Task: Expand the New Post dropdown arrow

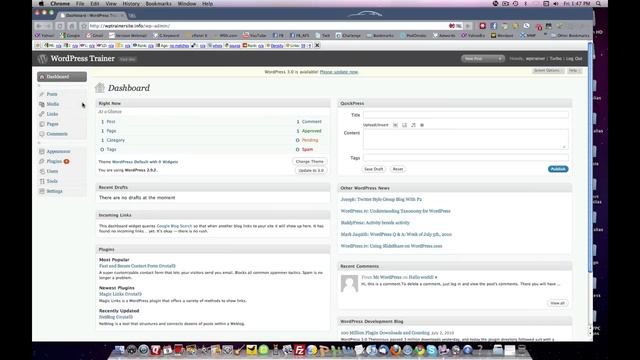Action: (x=500, y=59)
